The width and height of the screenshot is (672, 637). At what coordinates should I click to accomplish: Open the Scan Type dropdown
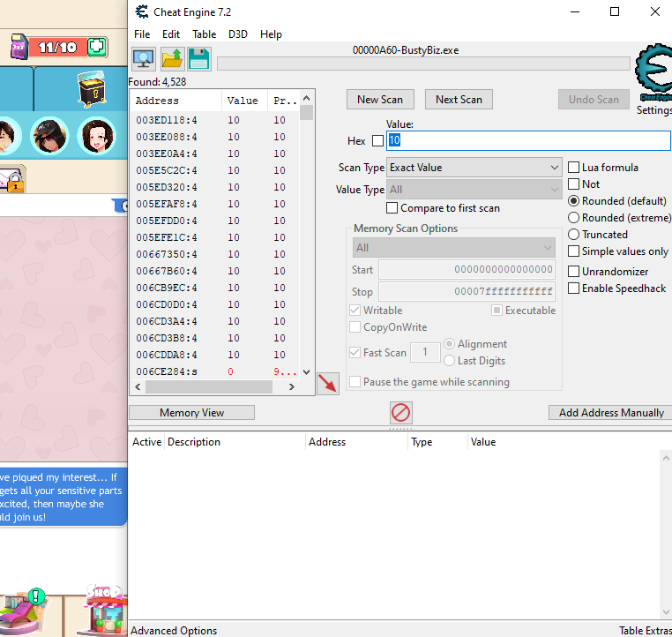pos(474,168)
